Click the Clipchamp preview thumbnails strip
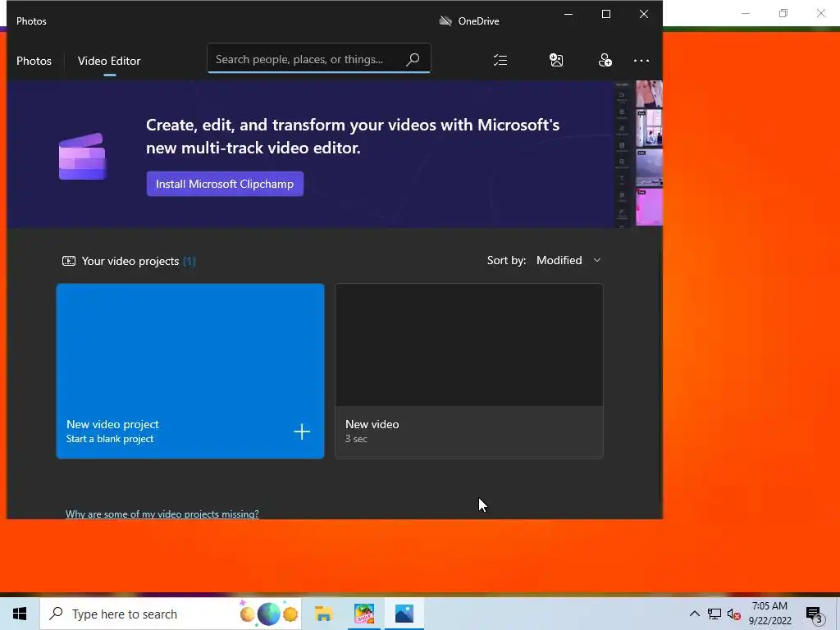 pos(649,153)
